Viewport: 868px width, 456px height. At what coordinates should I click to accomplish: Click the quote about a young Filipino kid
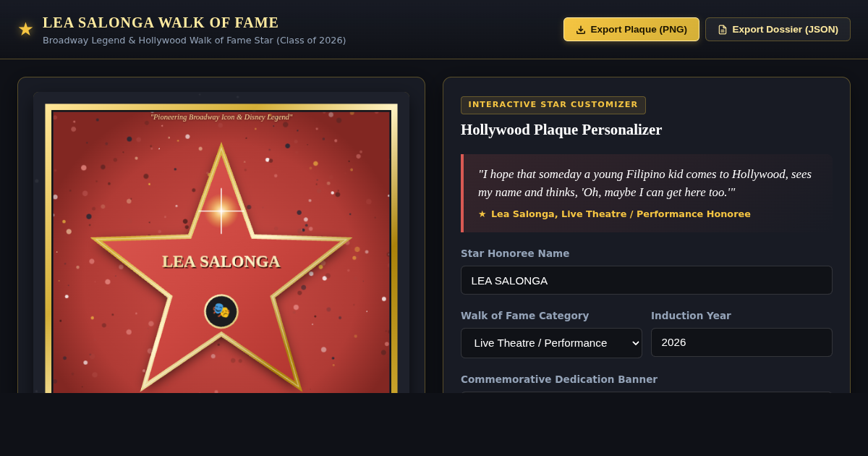[644, 183]
